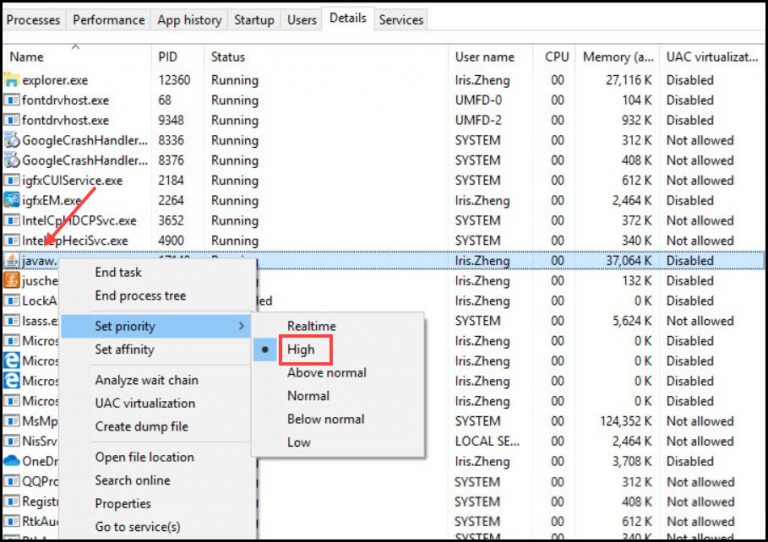Sort by the Memory column header
768x542 pixels.
tap(618, 57)
